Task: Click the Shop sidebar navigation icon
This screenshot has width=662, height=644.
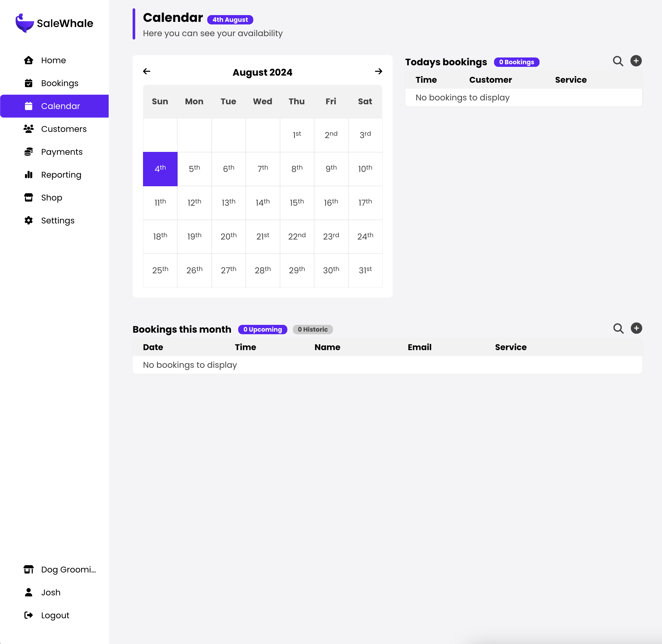Action: (x=28, y=197)
